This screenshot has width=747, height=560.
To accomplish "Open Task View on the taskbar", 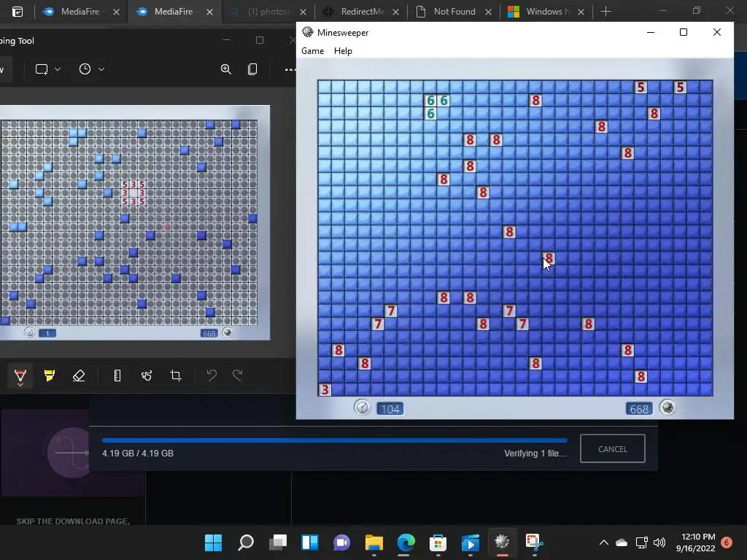I will [x=278, y=542].
